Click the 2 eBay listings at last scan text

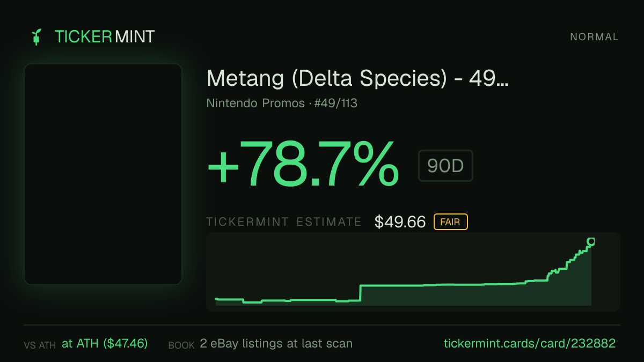[x=276, y=343]
